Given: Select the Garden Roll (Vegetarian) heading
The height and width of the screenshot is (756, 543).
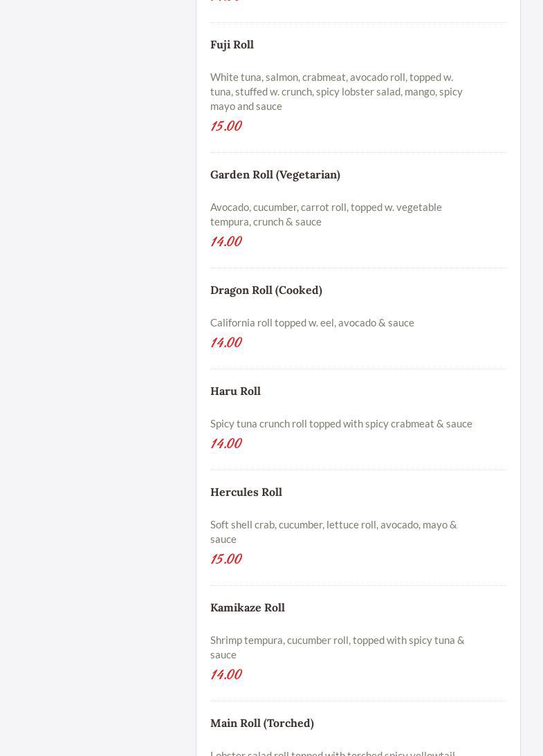Looking at the screenshot, I should (x=275, y=174).
